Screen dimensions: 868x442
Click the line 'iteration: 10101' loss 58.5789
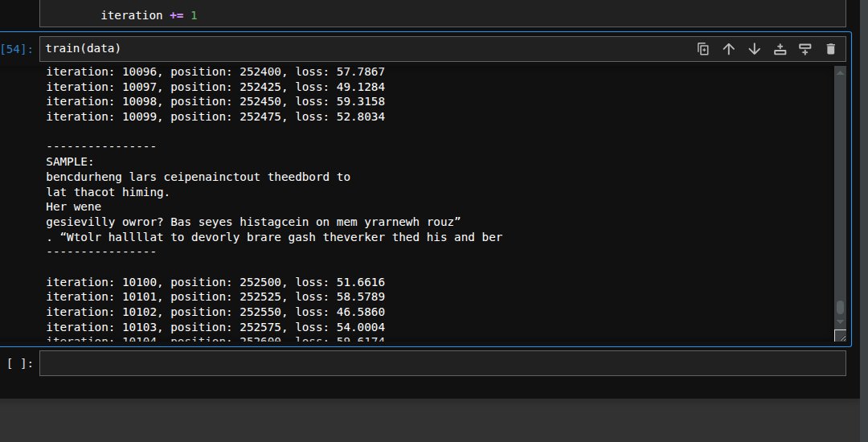tap(215, 297)
